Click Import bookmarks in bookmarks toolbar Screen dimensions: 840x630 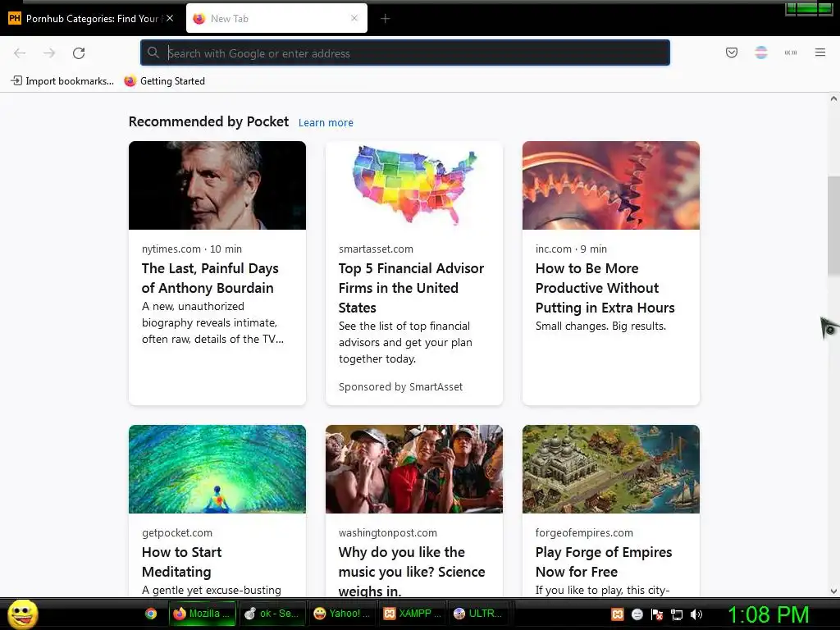[62, 81]
